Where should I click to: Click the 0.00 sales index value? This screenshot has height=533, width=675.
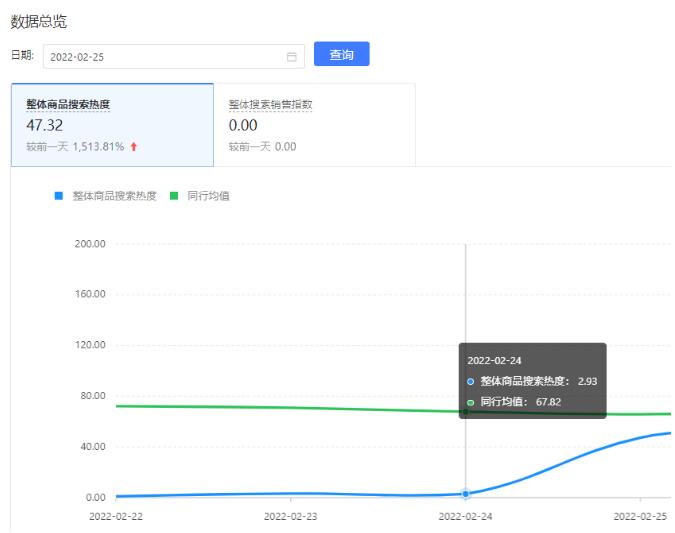[x=243, y=125]
